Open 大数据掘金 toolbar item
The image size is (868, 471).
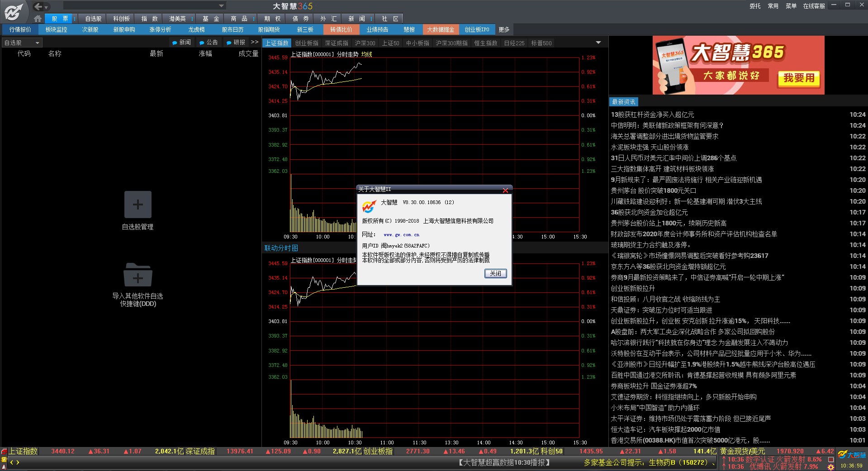pyautogui.click(x=441, y=29)
